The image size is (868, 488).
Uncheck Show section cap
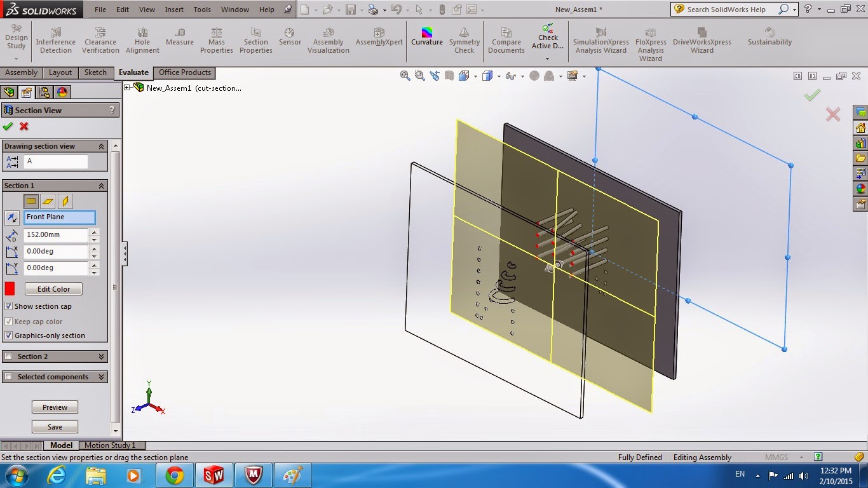(x=8, y=306)
